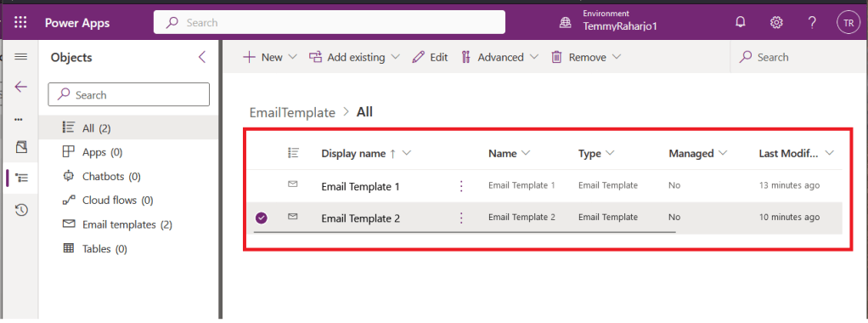This screenshot has height=323, width=868.
Task: Open more options for Email Template 1
Action: 461,186
